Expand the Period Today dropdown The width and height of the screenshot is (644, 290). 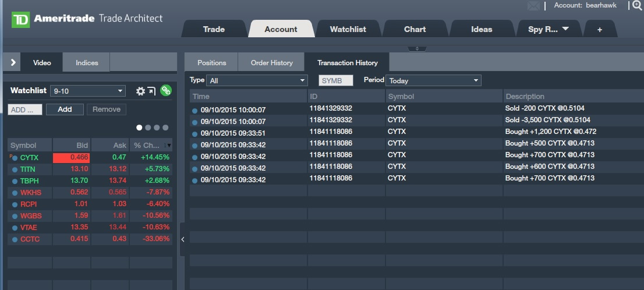(434, 80)
